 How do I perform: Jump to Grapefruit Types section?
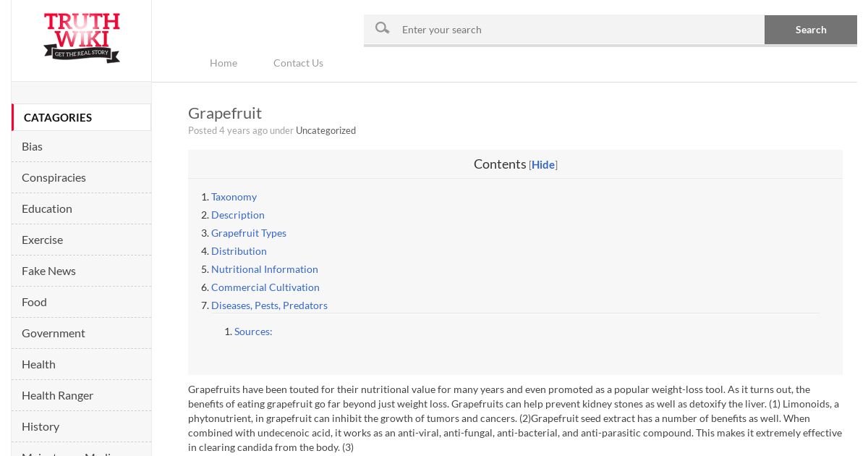coord(249,233)
